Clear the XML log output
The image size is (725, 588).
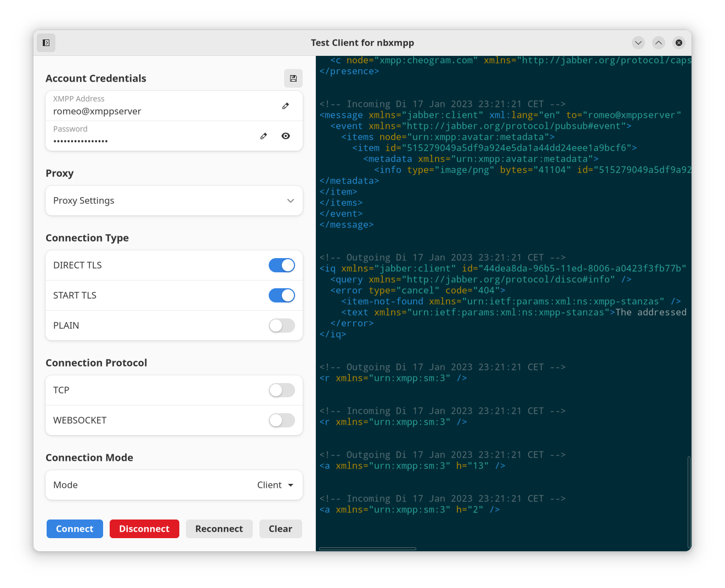tap(280, 529)
